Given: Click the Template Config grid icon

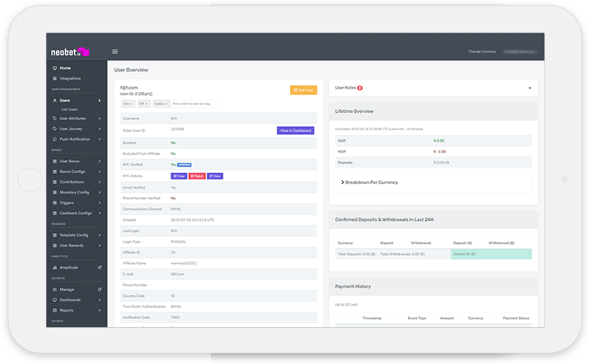Looking at the screenshot, I should pos(55,235).
